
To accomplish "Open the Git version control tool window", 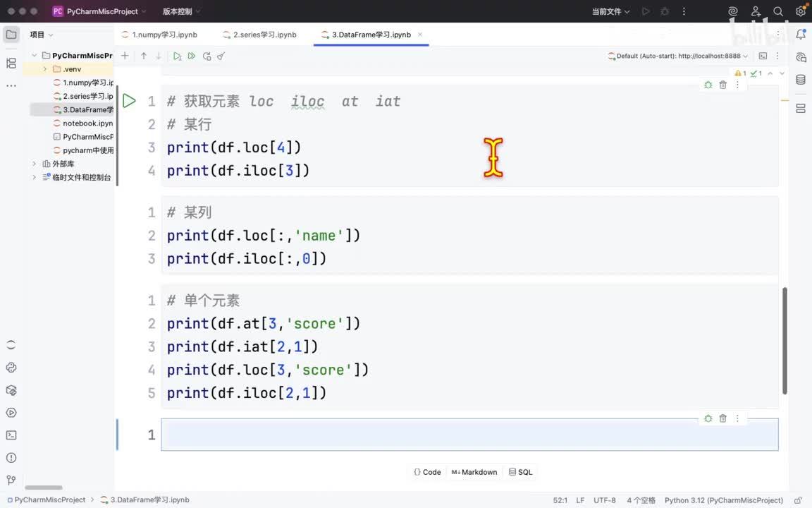I will coord(11,480).
